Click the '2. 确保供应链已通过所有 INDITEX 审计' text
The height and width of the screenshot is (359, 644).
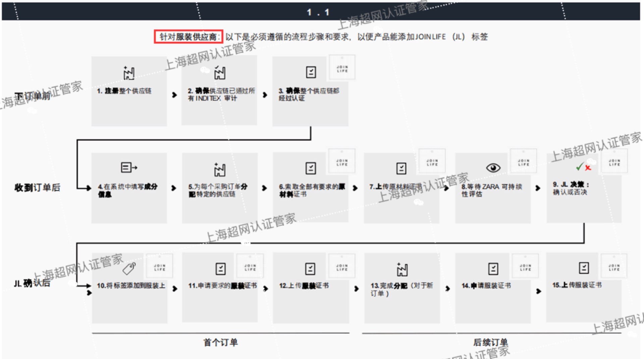click(x=221, y=94)
